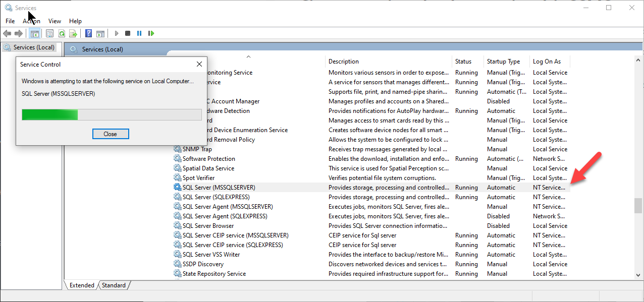Open the Action menu
This screenshot has height=302, width=644.
[30, 21]
